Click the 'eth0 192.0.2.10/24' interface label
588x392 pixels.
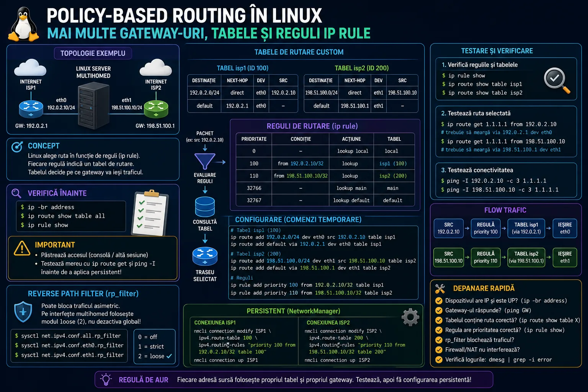[x=61, y=104]
